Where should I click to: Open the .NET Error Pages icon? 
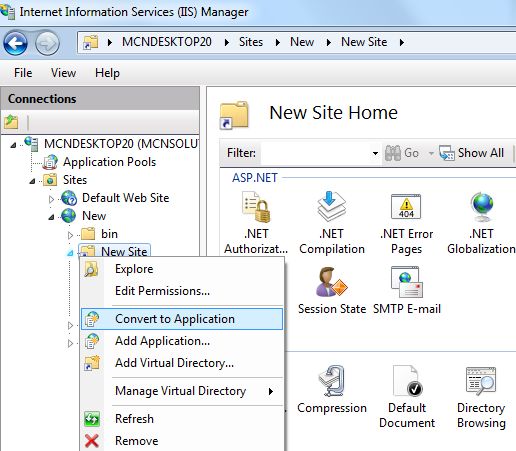pyautogui.click(x=406, y=207)
